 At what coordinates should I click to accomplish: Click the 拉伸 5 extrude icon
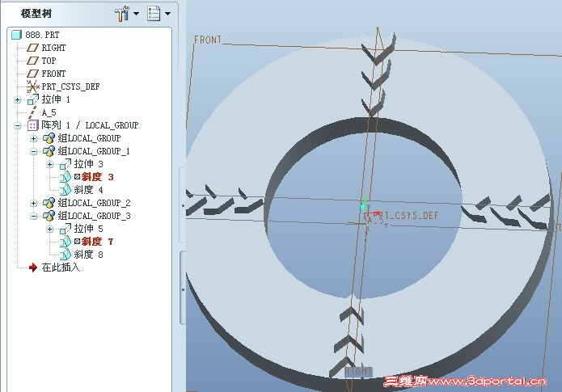(x=65, y=228)
